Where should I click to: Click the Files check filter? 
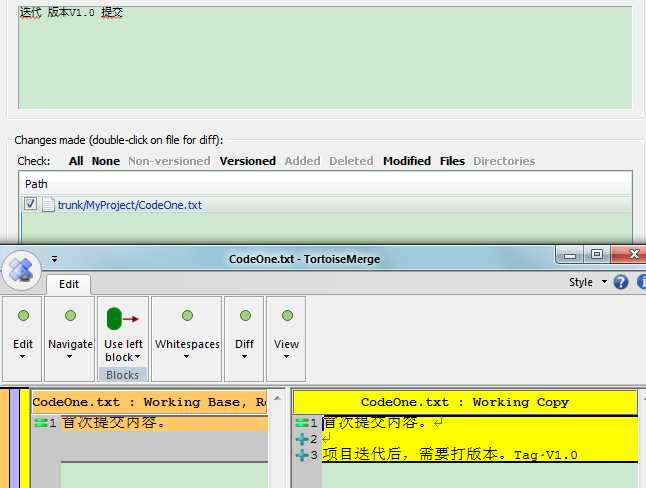pyautogui.click(x=452, y=161)
